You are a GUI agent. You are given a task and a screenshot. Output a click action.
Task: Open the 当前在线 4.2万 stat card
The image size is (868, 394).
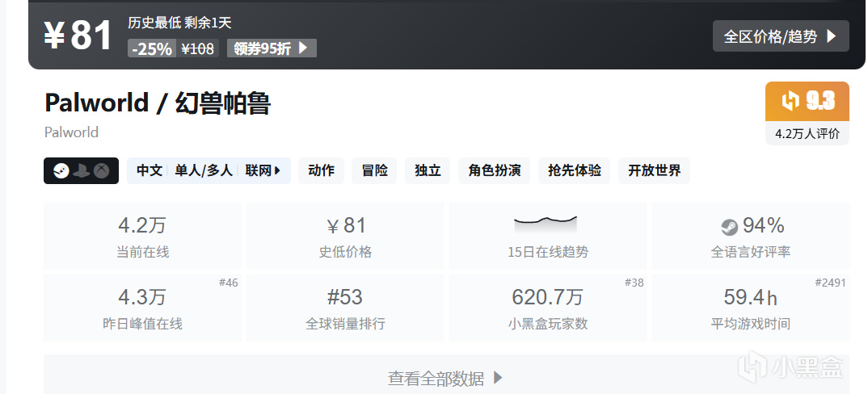click(x=142, y=237)
